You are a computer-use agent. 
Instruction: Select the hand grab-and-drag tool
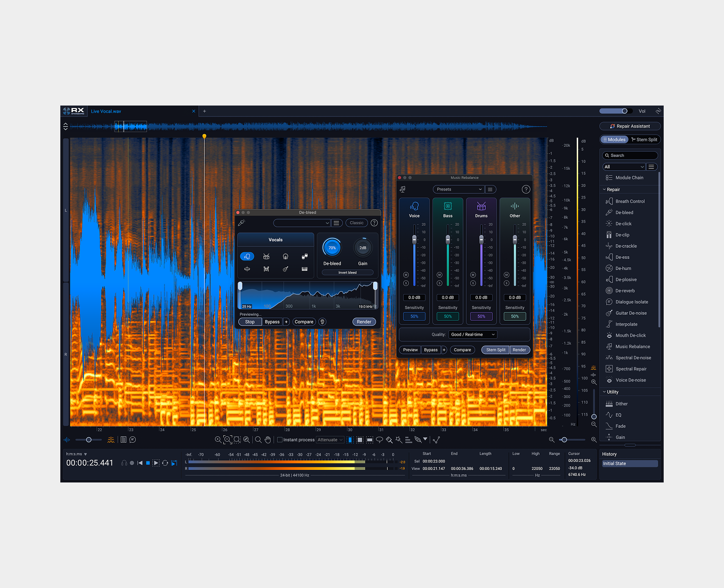[267, 440]
